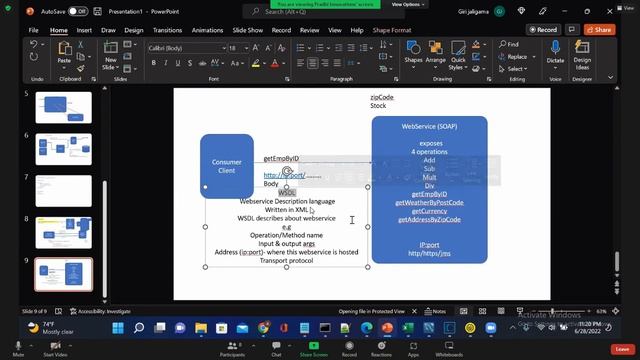
Task: Click text Highlight Color swatch
Action: (256, 63)
